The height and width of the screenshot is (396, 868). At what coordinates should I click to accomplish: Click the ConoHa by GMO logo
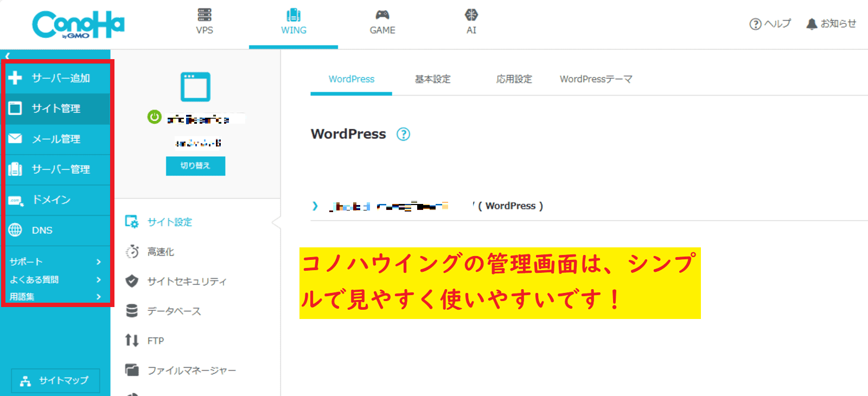[x=78, y=24]
